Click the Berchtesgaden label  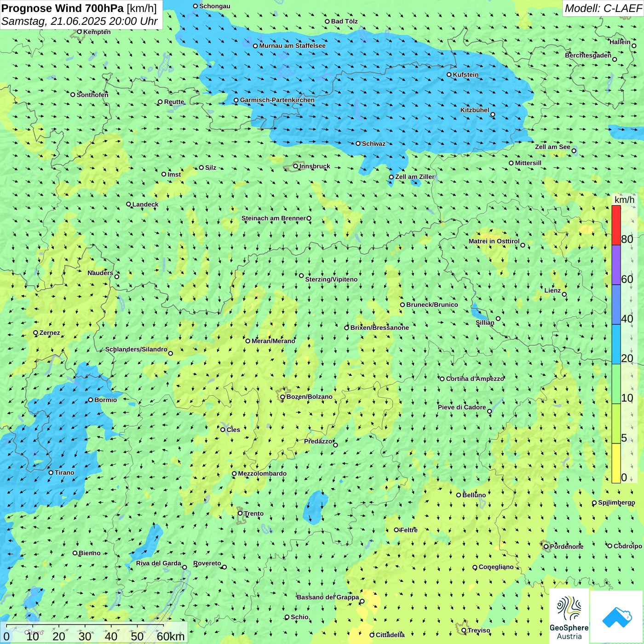tap(588, 55)
